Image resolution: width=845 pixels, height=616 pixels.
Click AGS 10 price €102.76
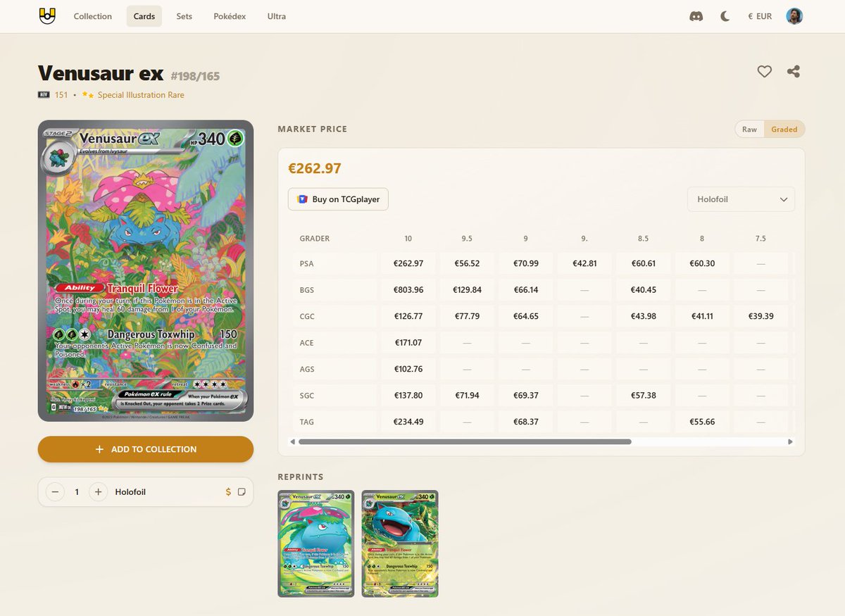point(408,369)
